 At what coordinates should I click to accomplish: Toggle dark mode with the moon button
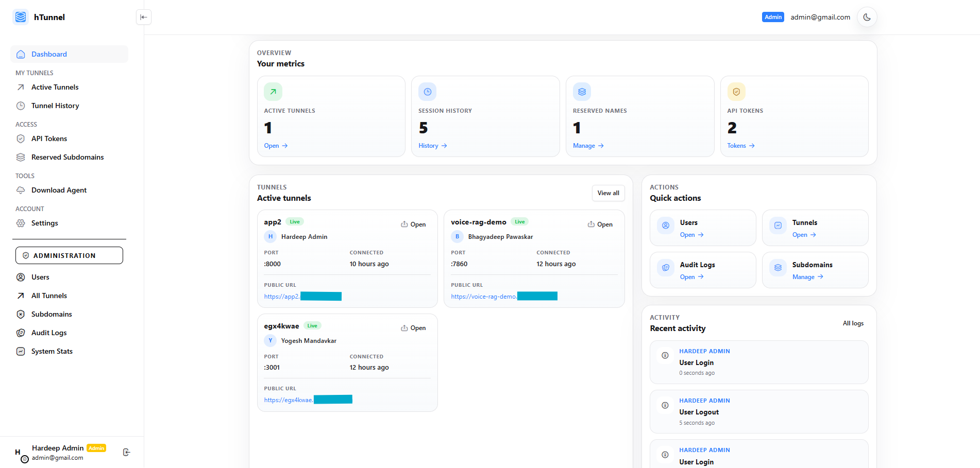pyautogui.click(x=867, y=17)
